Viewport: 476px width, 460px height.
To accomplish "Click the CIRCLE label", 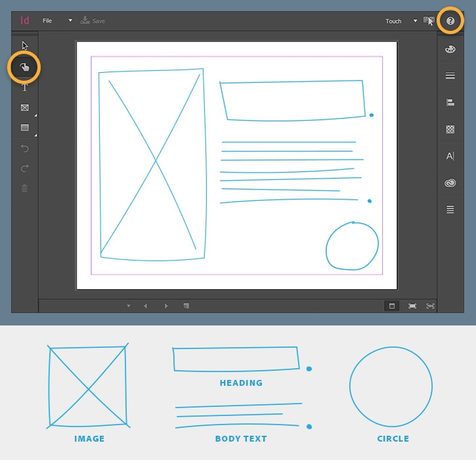I will click(393, 439).
